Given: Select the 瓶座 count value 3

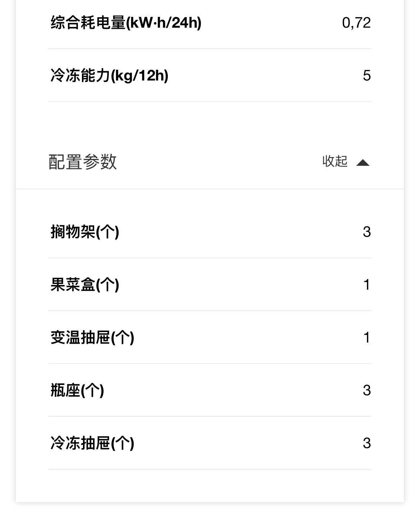Looking at the screenshot, I should (366, 390).
